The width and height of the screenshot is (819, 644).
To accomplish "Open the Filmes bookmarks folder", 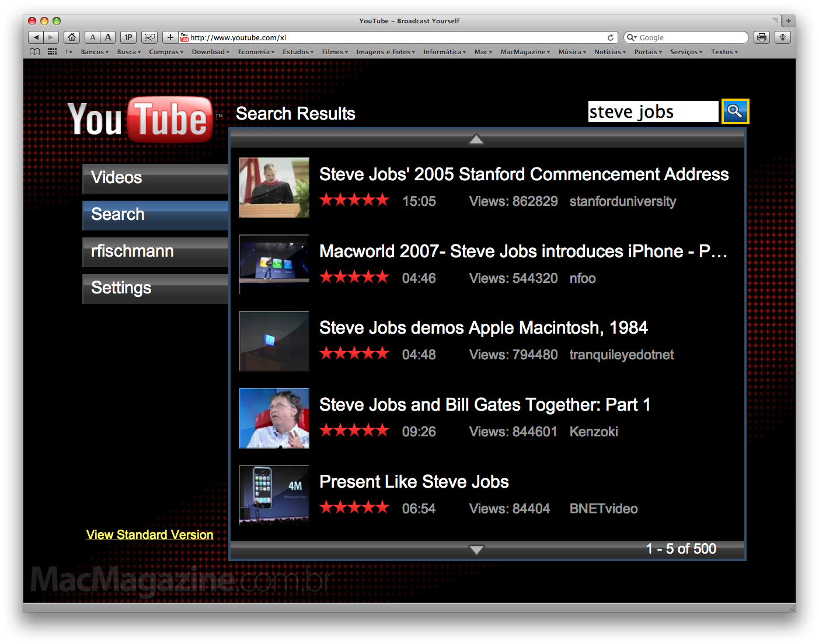I will (335, 52).
